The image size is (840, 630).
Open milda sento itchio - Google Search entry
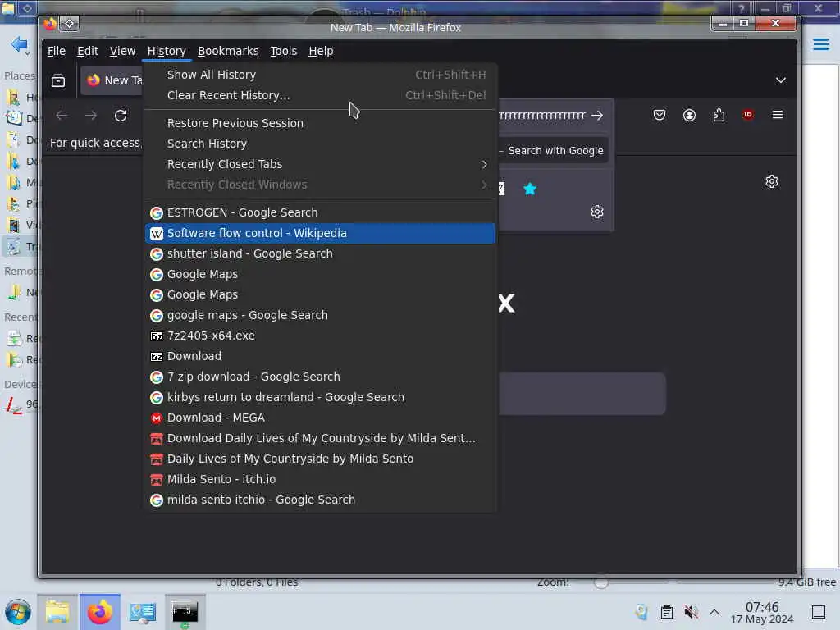pyautogui.click(x=321, y=500)
